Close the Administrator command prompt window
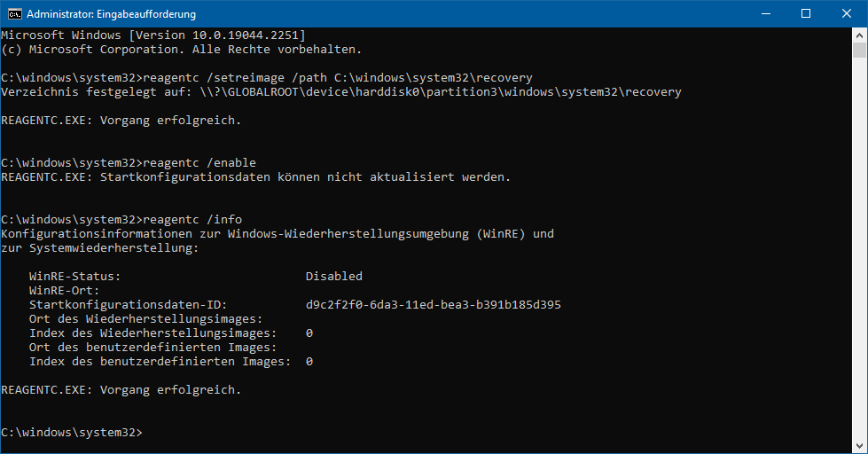 tap(847, 14)
